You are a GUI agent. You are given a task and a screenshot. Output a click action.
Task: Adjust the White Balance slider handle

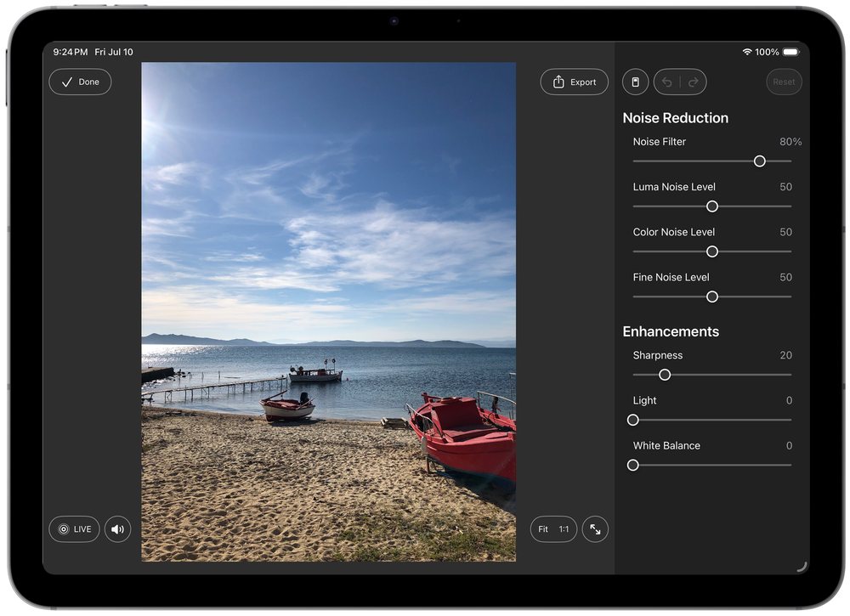coord(632,466)
